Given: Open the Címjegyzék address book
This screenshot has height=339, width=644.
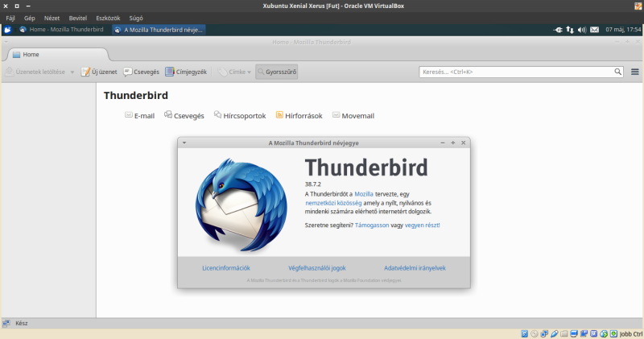Looking at the screenshot, I should coord(186,72).
